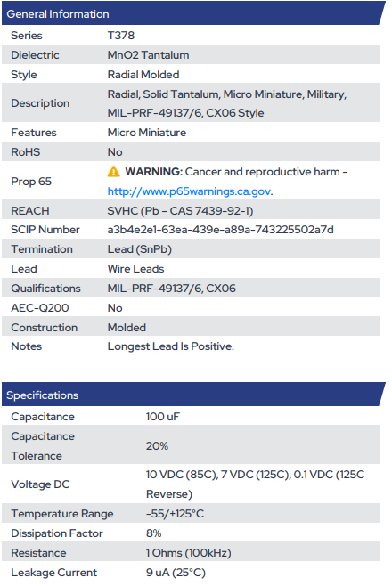Click the REACH SVHC value

coord(180,211)
